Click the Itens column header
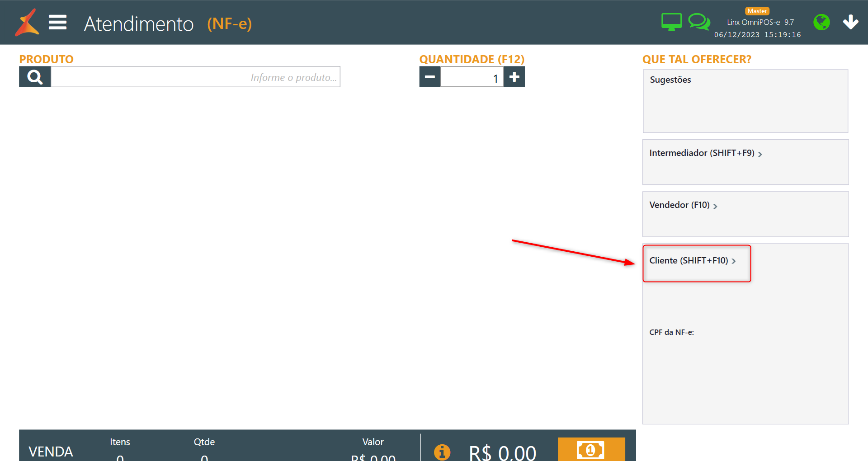Image resolution: width=868 pixels, height=461 pixels. (120, 442)
